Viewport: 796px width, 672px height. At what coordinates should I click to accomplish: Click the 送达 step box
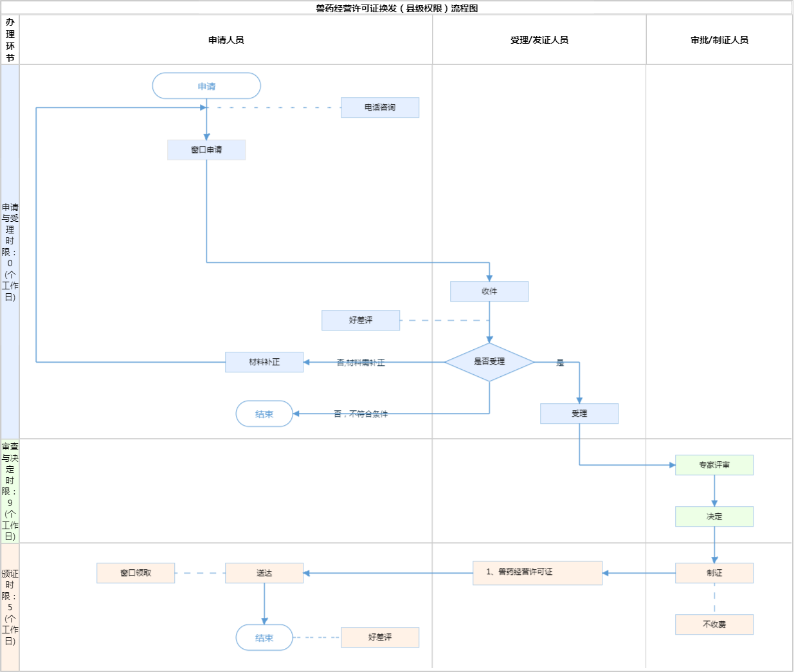point(264,573)
